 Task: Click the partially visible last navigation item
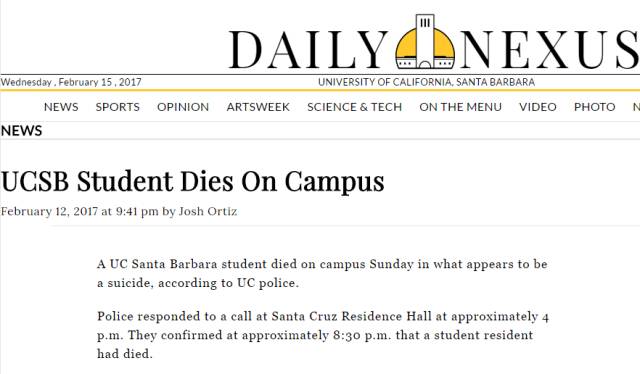[x=636, y=107]
